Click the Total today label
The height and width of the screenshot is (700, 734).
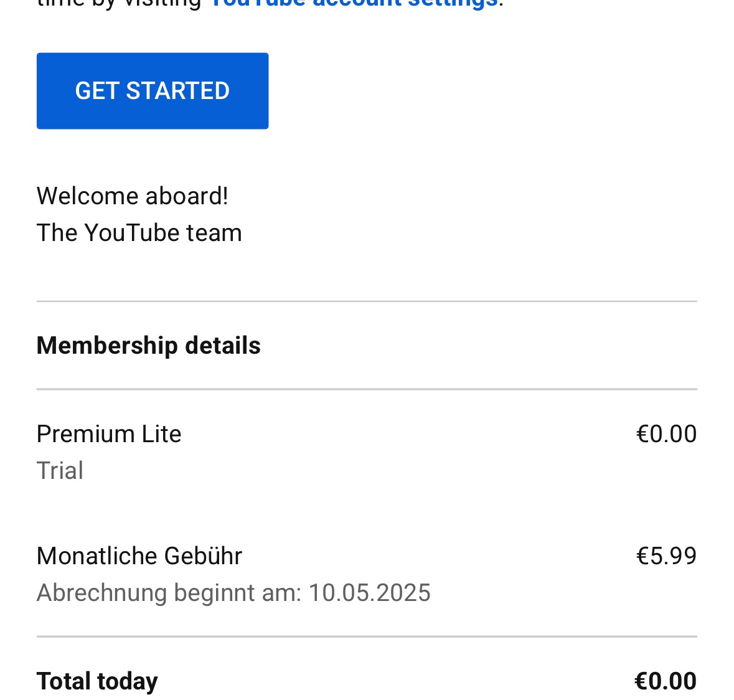click(x=97, y=681)
